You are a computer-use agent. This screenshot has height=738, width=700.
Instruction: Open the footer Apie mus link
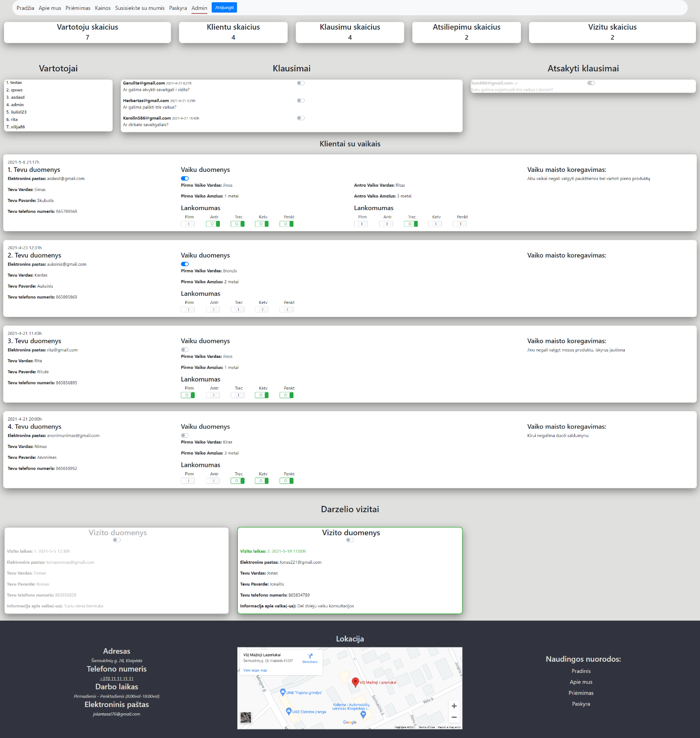[581, 682]
